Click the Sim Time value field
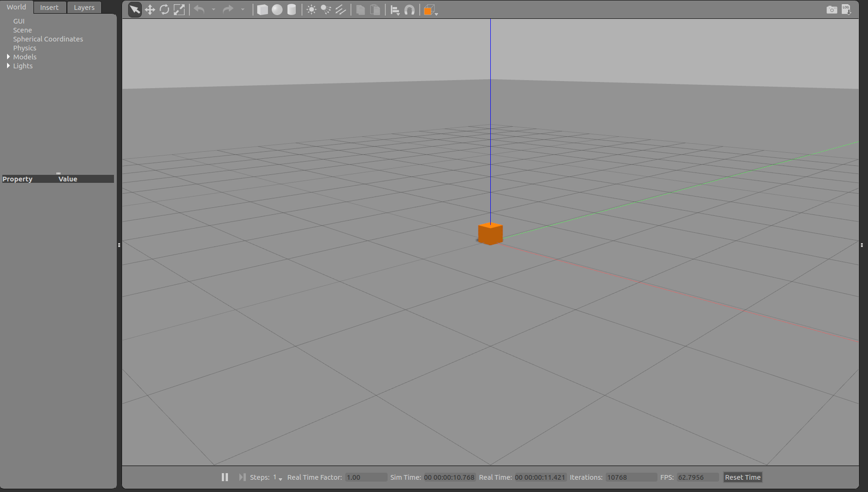 449,477
